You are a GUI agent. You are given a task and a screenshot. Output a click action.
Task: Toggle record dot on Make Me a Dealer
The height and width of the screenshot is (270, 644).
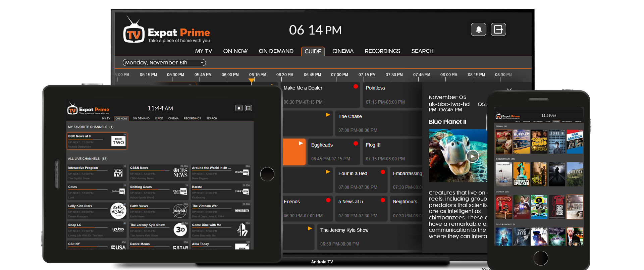356,87
